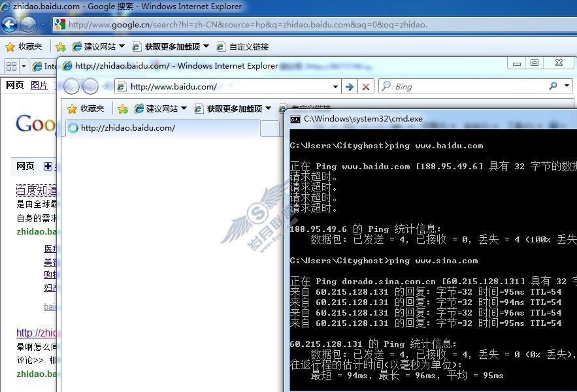Screen dimensions: 577x392
Task: Click the forward button in the zhidao.baidu.com window
Action: tap(90, 86)
